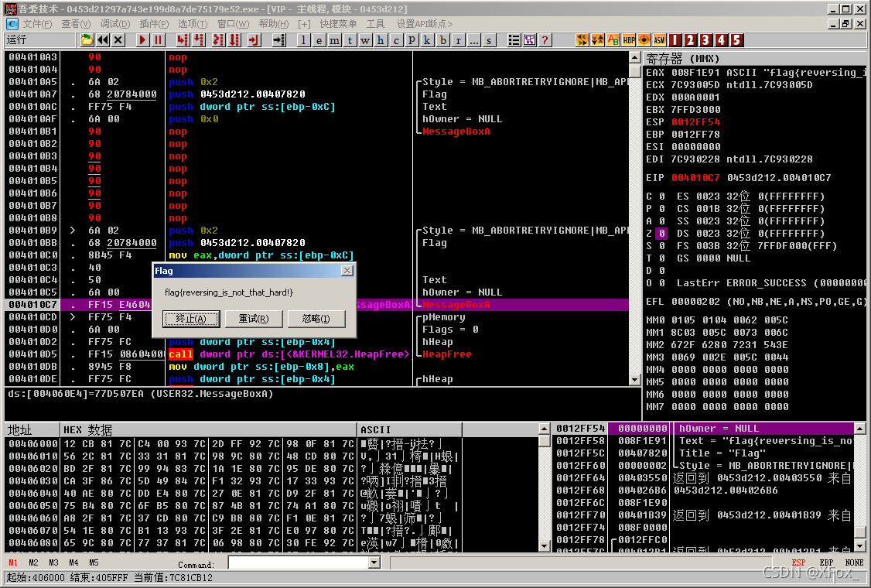
Task: Open Patches window 'P' button
Action: coord(412,40)
